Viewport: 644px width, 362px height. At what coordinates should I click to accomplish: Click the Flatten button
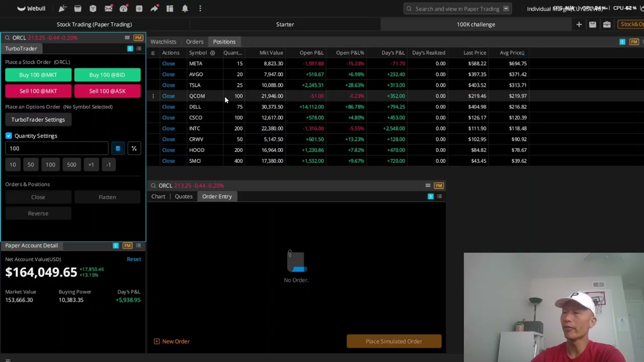[x=107, y=197]
